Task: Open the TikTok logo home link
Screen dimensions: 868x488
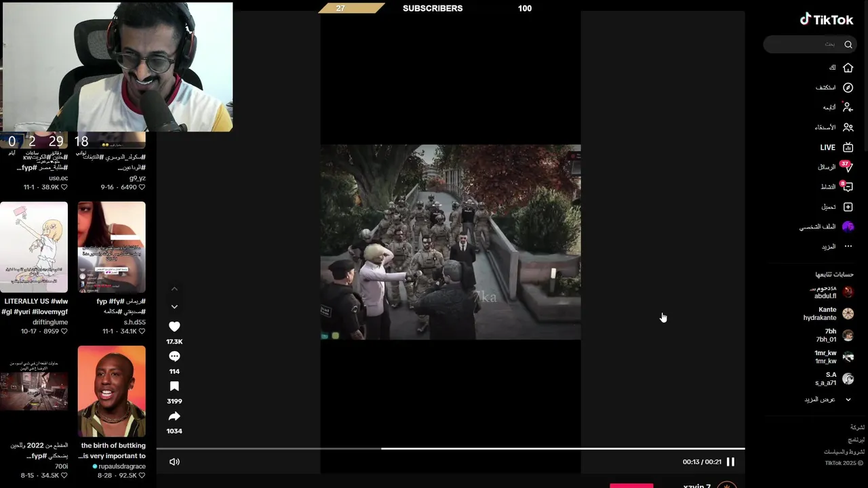Action: [x=826, y=20]
